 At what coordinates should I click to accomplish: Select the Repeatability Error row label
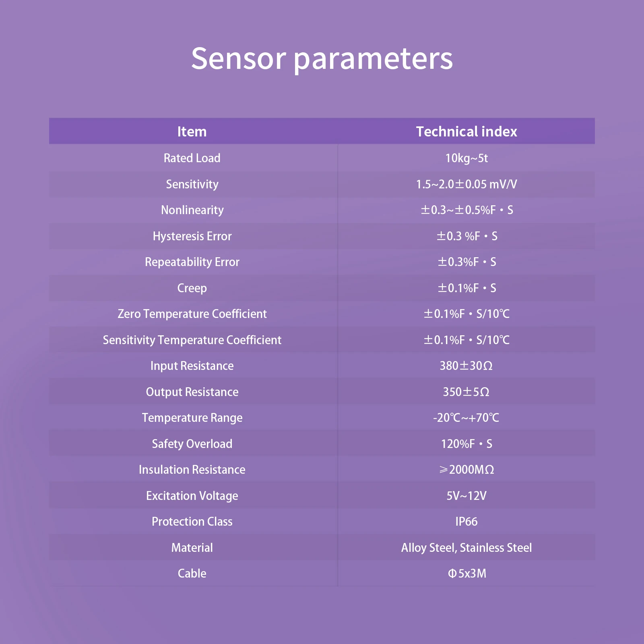[192, 262]
